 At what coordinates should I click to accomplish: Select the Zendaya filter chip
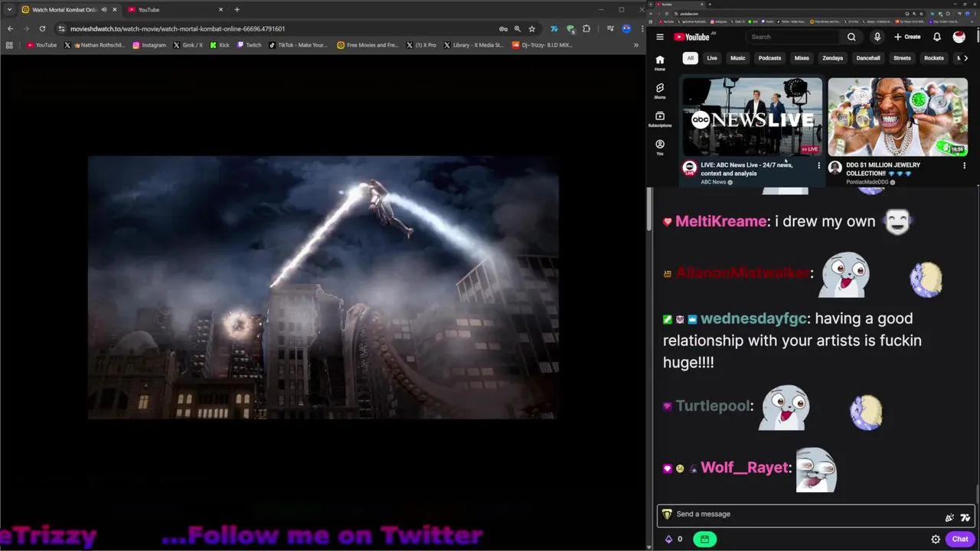832,58
